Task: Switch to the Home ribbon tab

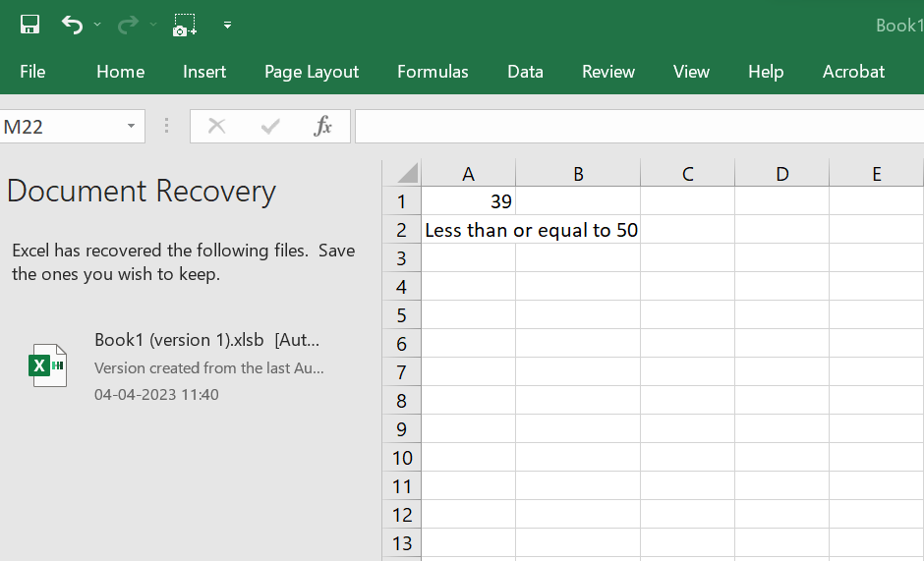Action: point(120,72)
